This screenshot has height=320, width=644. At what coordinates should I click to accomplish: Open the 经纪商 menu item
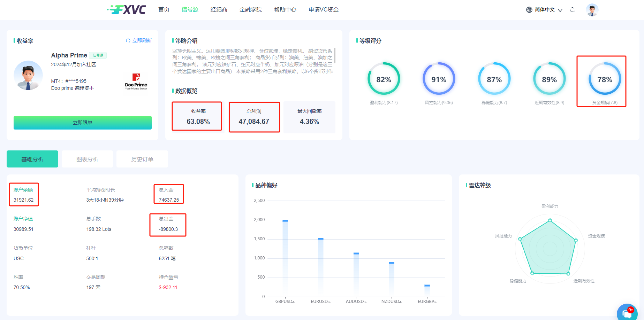(x=219, y=10)
